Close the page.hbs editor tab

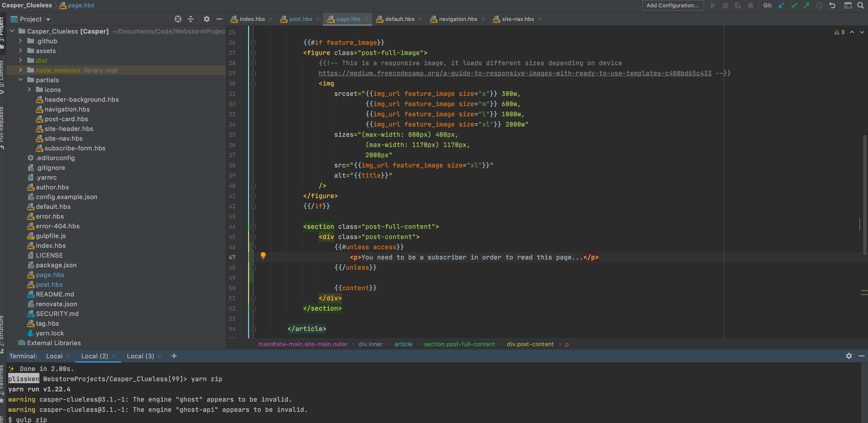pos(366,19)
